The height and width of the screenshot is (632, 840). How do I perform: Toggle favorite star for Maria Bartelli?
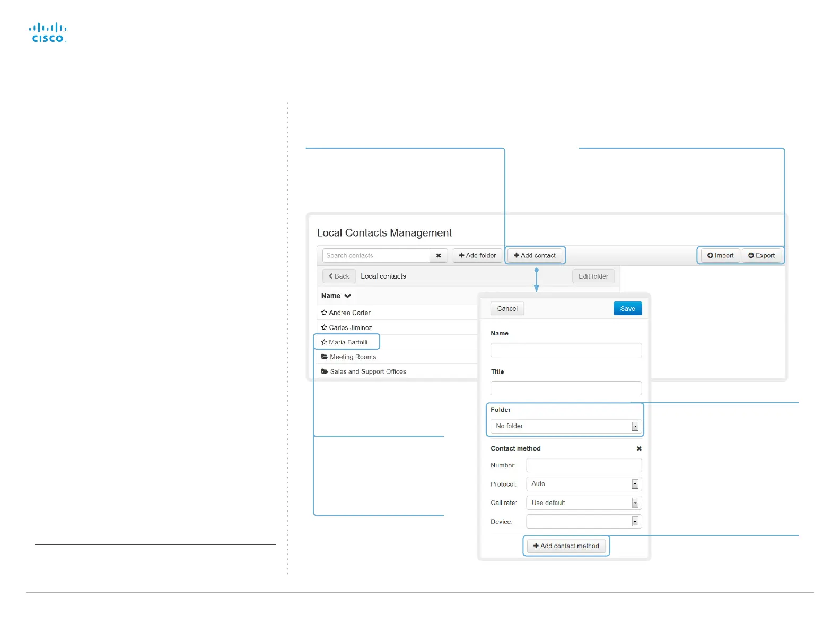[x=324, y=343]
